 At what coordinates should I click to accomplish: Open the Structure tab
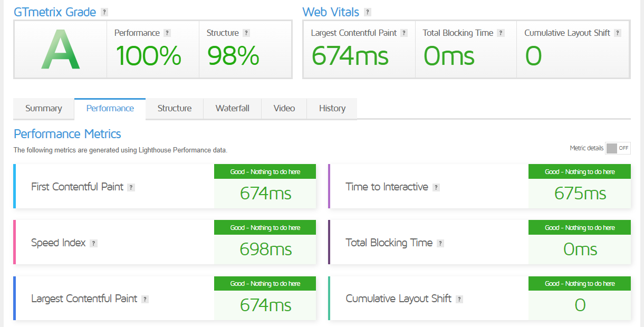[x=175, y=109]
